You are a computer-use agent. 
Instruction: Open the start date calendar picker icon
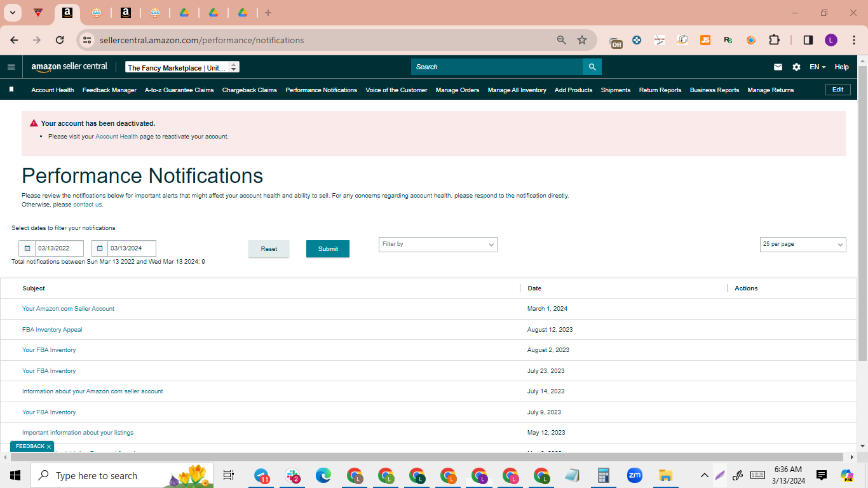(27, 248)
